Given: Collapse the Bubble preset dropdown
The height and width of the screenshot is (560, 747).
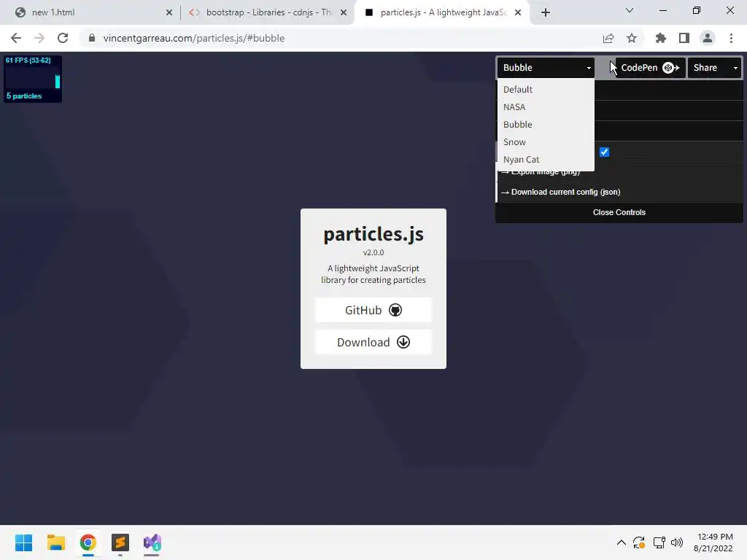Looking at the screenshot, I should click(x=546, y=68).
